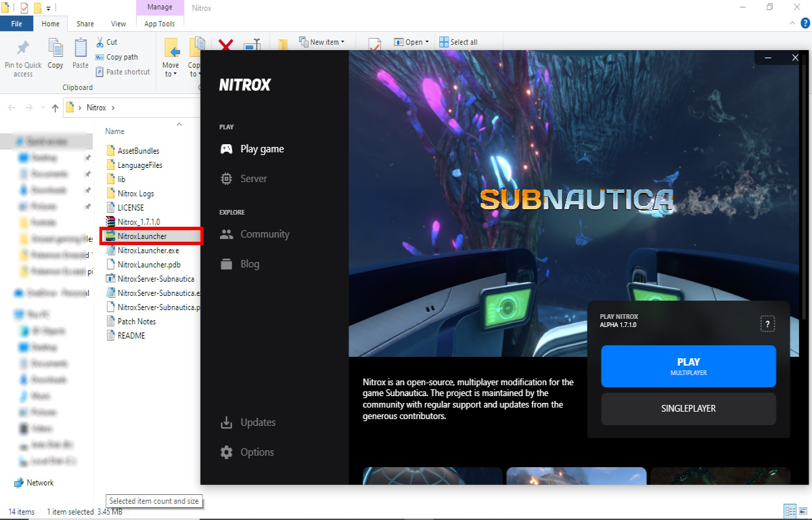Open the Nitrox Logs folder

[x=135, y=194]
